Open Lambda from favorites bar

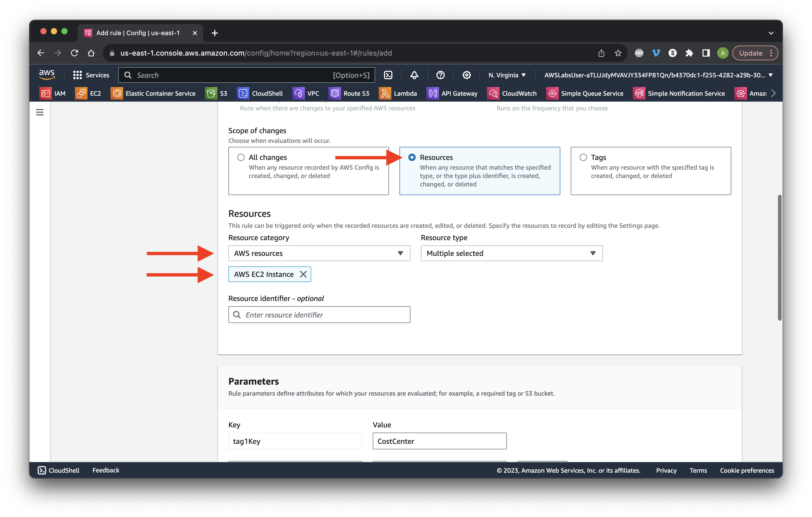click(398, 94)
